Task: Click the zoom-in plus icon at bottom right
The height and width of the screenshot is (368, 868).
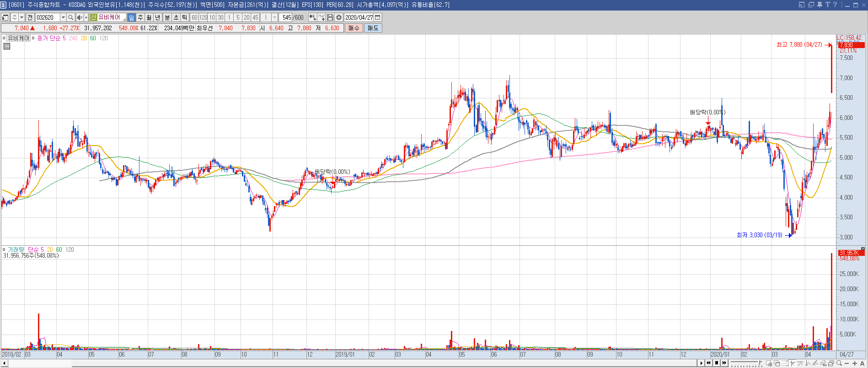Action: click(x=854, y=363)
